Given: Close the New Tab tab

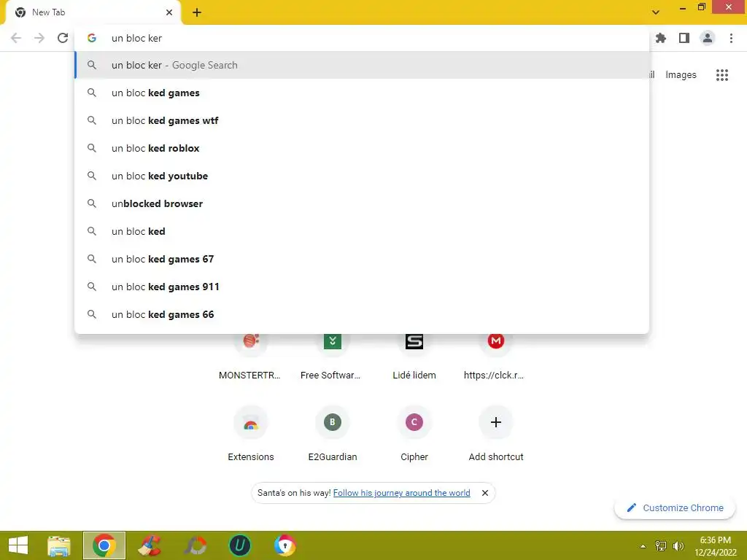Looking at the screenshot, I should click(x=169, y=12).
